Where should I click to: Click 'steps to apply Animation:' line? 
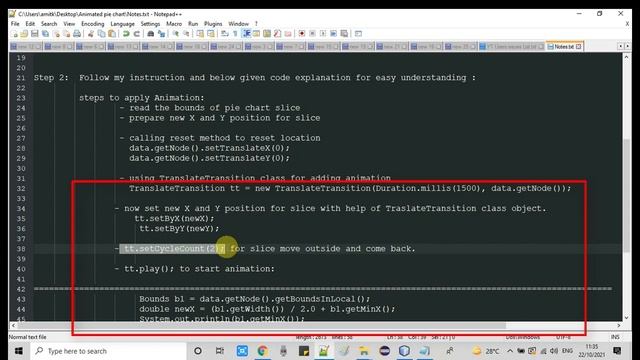[x=142, y=98]
